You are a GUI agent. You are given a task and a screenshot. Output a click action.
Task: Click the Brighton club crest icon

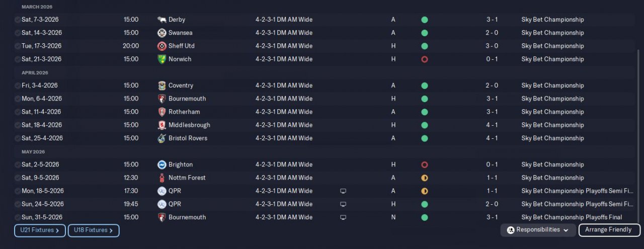click(162, 164)
